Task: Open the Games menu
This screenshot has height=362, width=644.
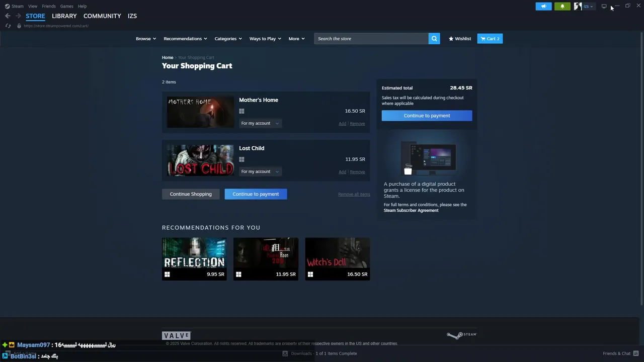Action: tap(66, 6)
